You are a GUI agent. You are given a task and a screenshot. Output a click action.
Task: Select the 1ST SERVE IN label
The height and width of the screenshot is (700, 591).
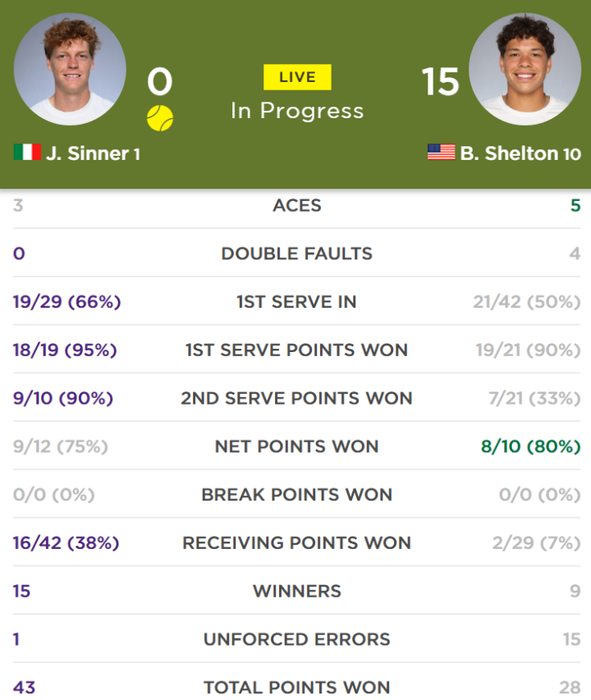click(x=297, y=302)
